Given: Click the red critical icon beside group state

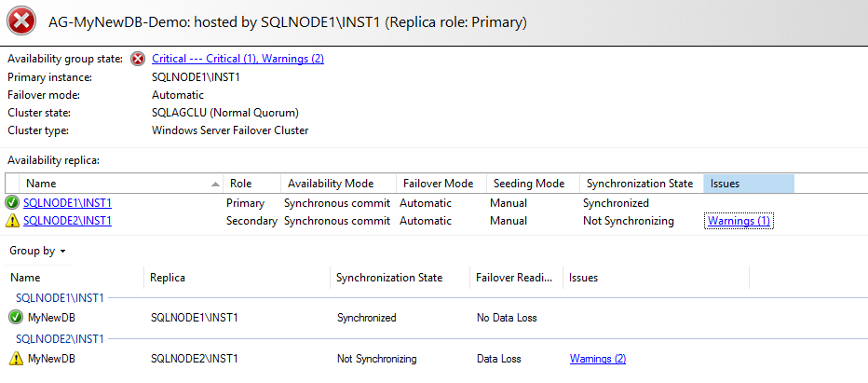Looking at the screenshot, I should click(x=138, y=59).
